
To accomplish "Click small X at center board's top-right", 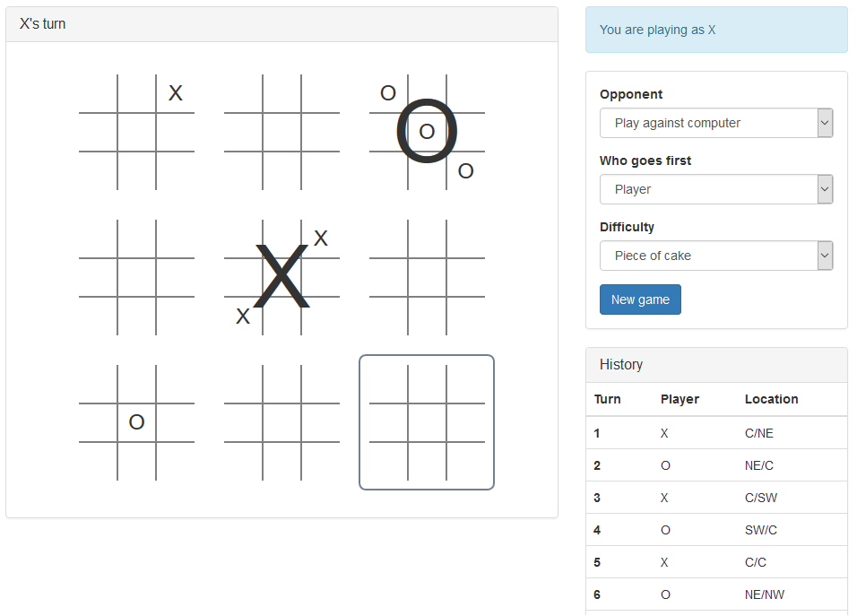I will [321, 239].
